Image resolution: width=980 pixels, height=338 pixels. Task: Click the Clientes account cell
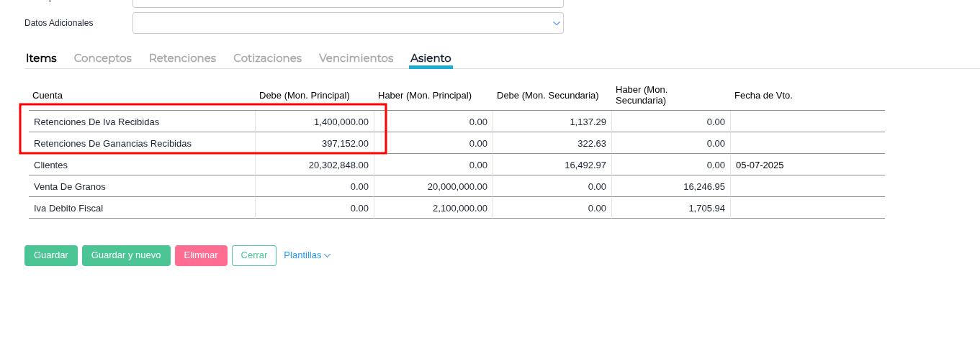point(50,165)
